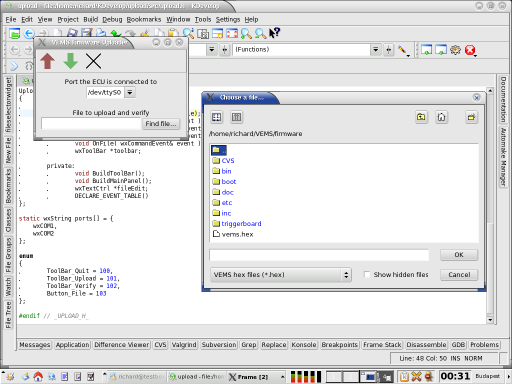512x384 pixels.
Task: Click the Full Screen icon with red corners
Action: (x=232, y=33)
